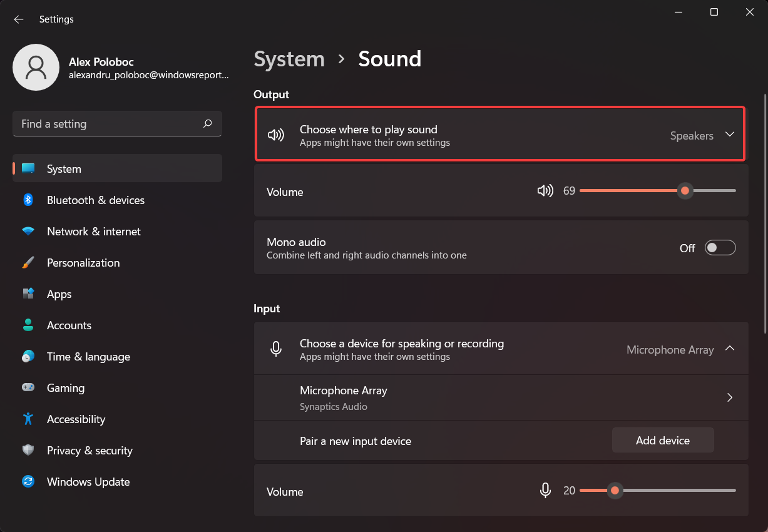Open Privacy & security section
The width and height of the screenshot is (768, 532).
coord(90,451)
